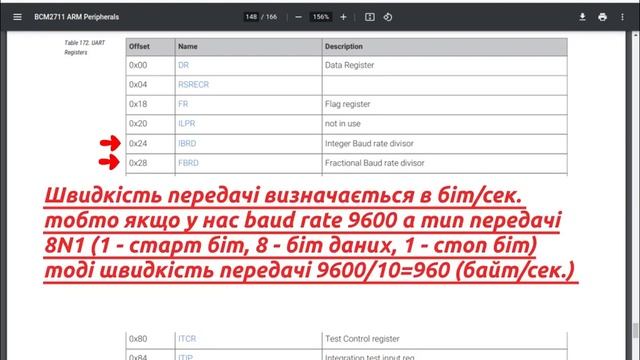The image size is (640, 360).
Task: Click the total page count 166
Action: pos(271,17)
